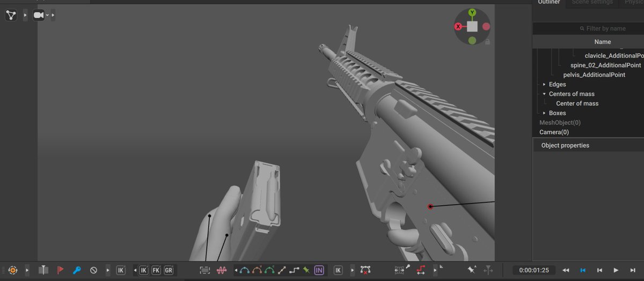Click the dashed frame selection icon
Viewport: 644px width, 281px height.
point(205,270)
